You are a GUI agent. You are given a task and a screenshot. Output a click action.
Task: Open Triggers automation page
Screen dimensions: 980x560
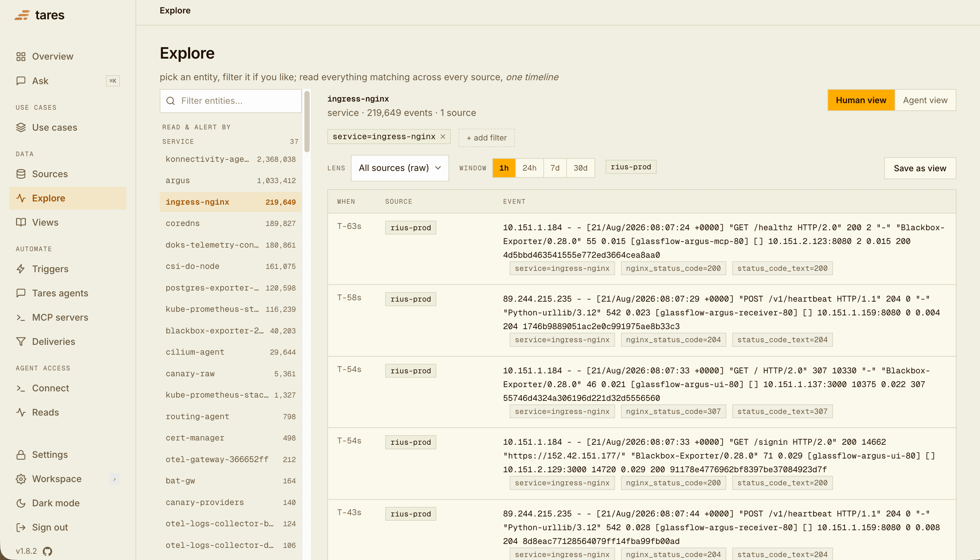click(x=68, y=269)
